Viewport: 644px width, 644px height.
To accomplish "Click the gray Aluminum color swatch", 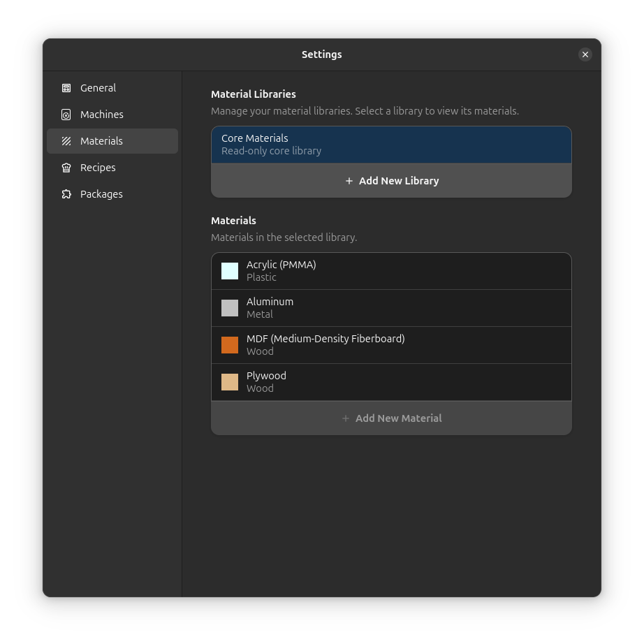I will 229,308.
